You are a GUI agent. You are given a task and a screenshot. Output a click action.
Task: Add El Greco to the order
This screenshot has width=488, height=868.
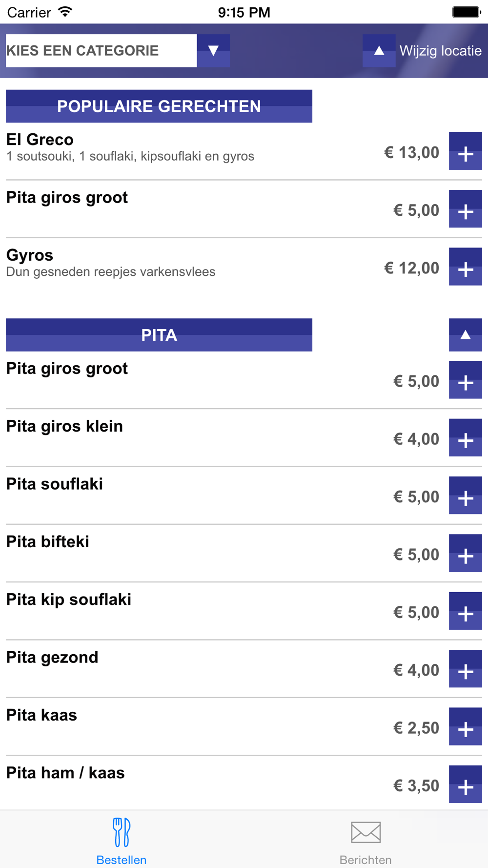coord(465,151)
